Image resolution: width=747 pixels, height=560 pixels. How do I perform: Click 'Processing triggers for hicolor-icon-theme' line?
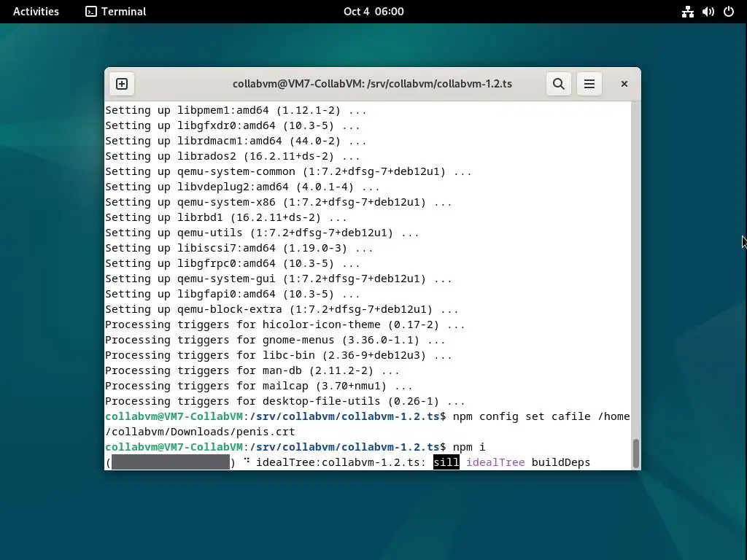coord(285,324)
